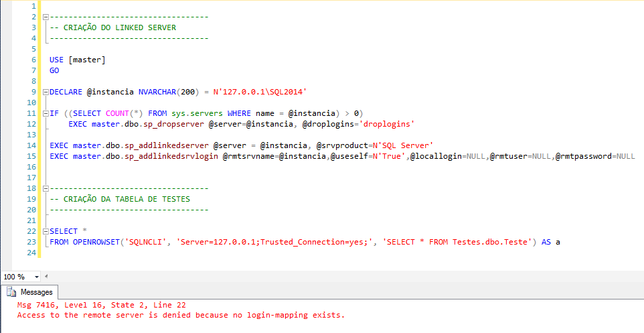Click the Messages tab document icon
This screenshot has height=333, width=644.
11,292
